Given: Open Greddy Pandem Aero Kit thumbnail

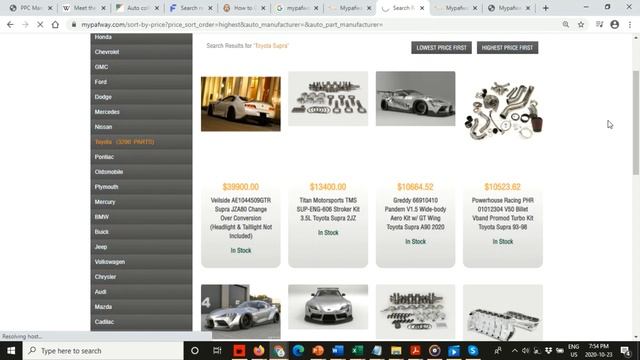Looking at the screenshot, I should [416, 98].
